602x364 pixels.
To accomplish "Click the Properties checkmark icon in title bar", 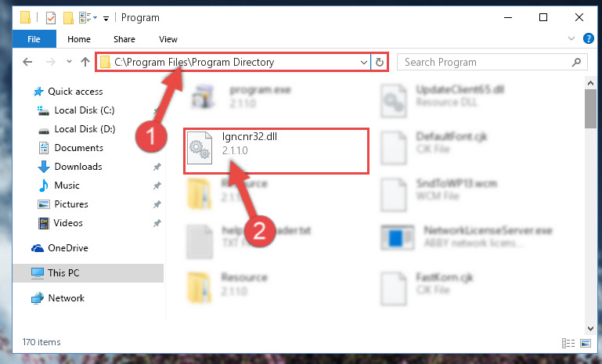I will [50, 18].
